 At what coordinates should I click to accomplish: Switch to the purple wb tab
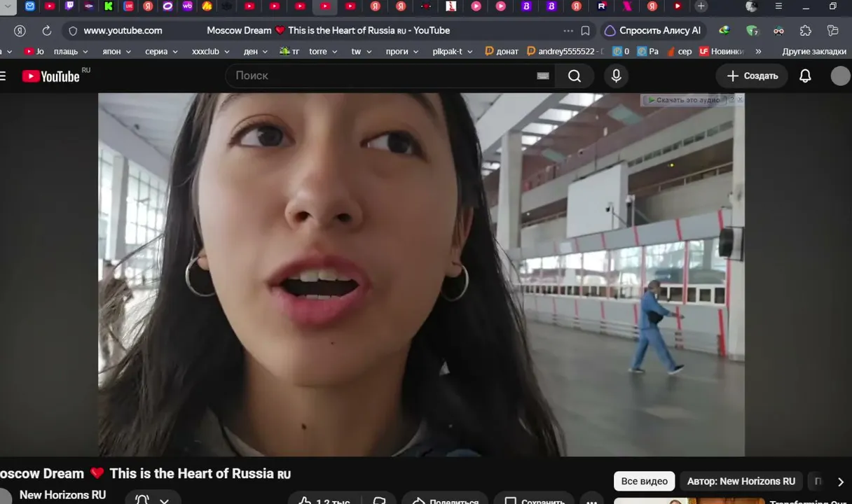click(187, 6)
